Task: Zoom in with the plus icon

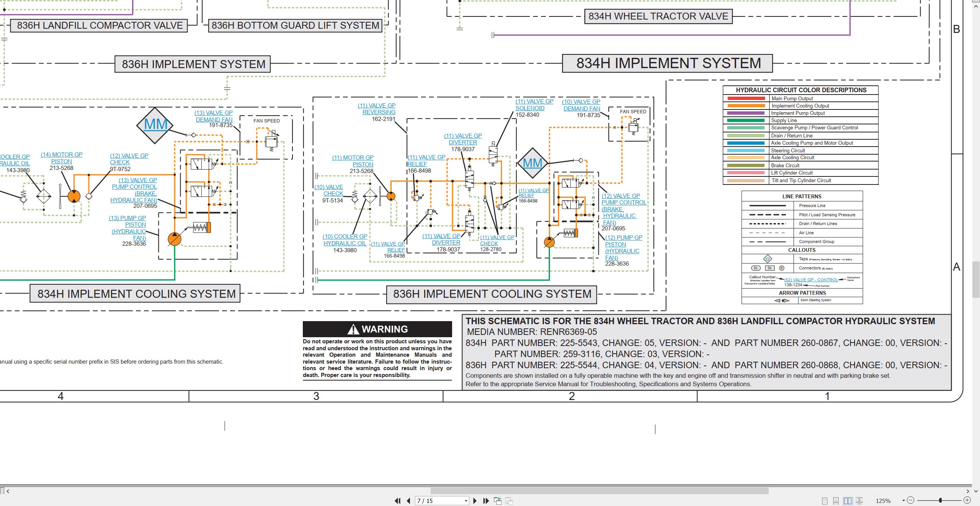Action: pyautogui.click(x=967, y=500)
